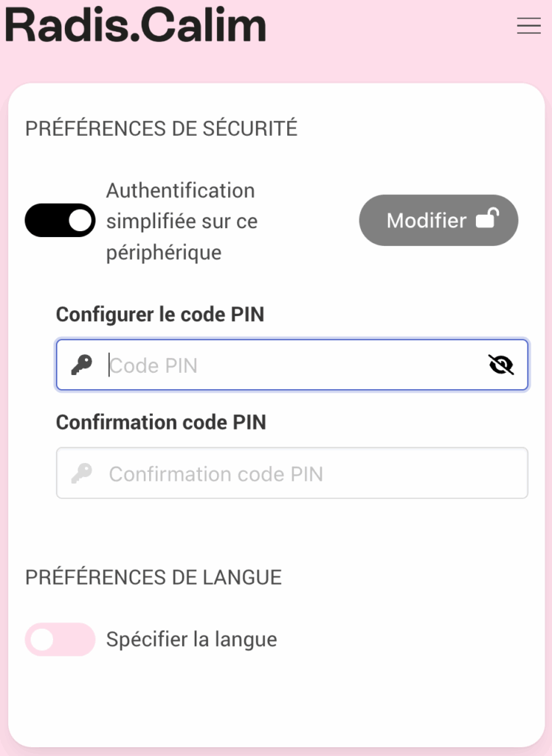The height and width of the screenshot is (756, 552).
Task: Click the Préférences de sécurité heading
Action: tap(161, 128)
